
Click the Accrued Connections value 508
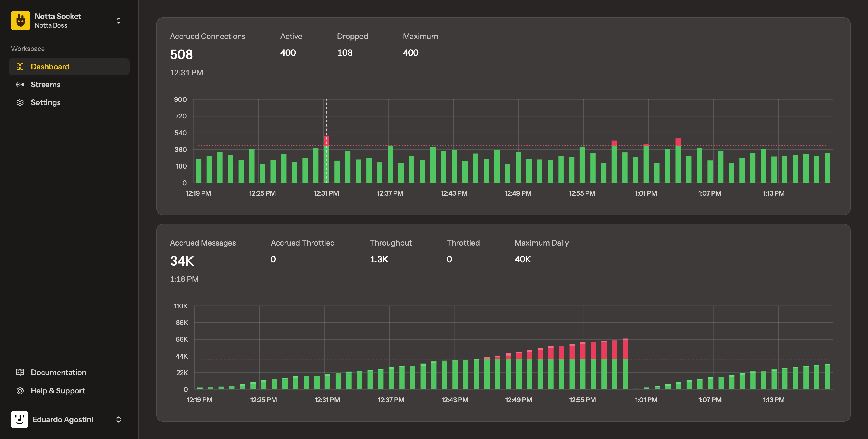coord(181,54)
